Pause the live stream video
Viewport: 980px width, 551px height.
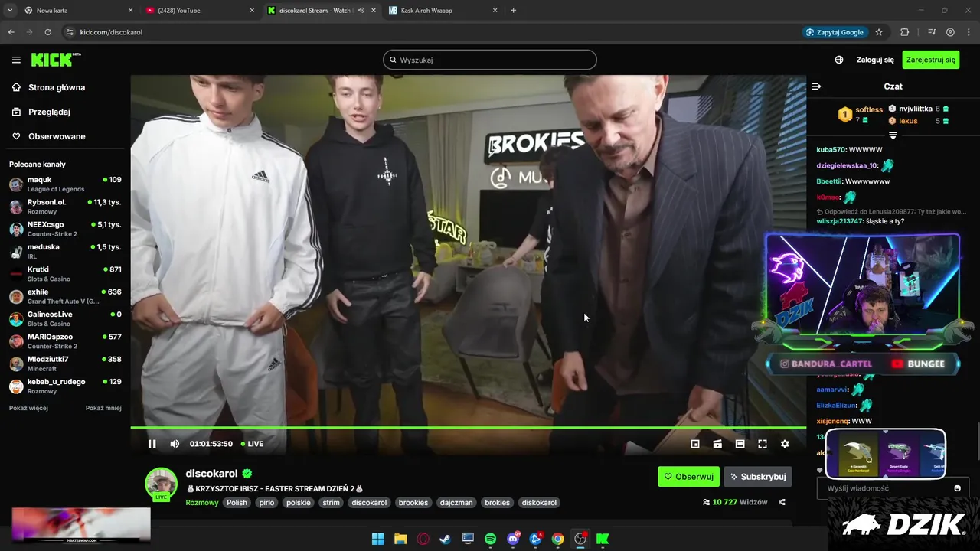[x=152, y=444]
